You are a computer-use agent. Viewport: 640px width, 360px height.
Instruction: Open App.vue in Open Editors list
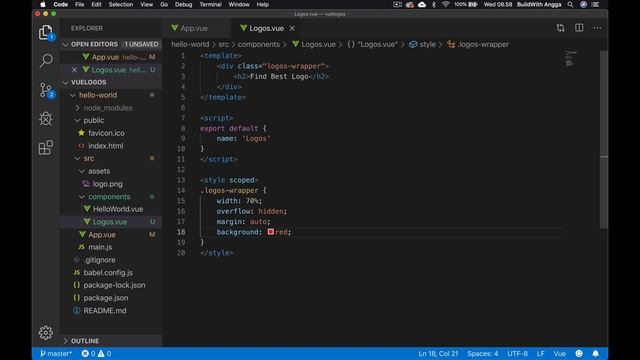111,57
